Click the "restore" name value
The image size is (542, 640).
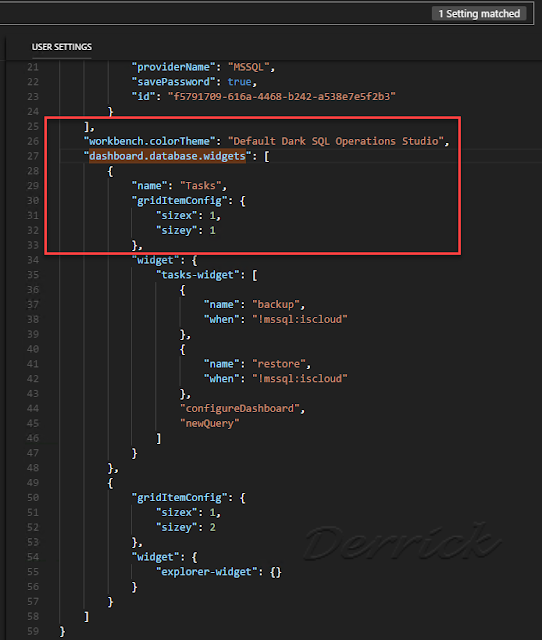(x=279, y=364)
